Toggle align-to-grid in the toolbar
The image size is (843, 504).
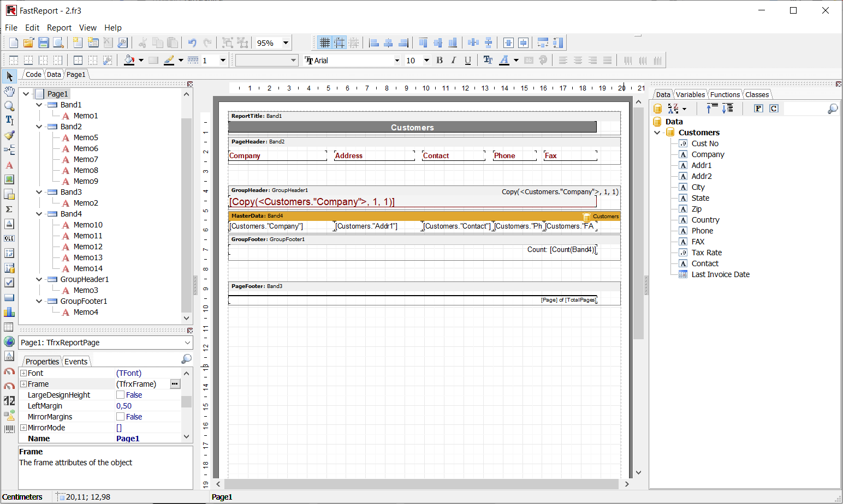tap(339, 42)
